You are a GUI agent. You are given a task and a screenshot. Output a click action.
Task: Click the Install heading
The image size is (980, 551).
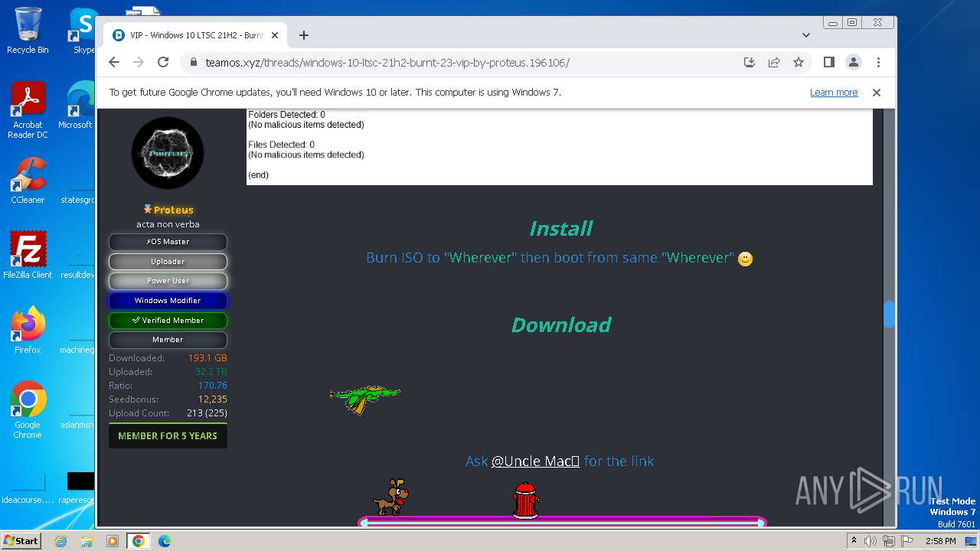coord(560,228)
